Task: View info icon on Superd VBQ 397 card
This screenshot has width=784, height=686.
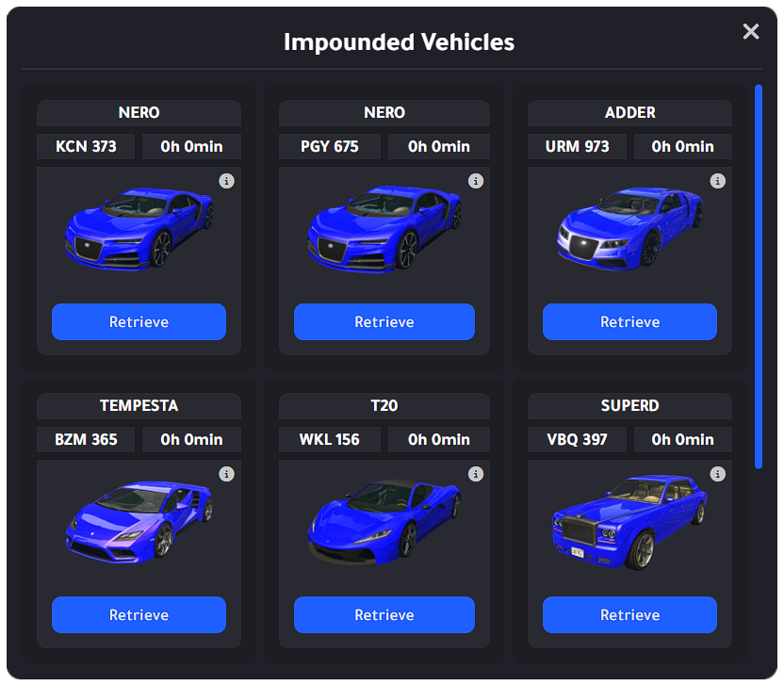Action: pos(717,474)
